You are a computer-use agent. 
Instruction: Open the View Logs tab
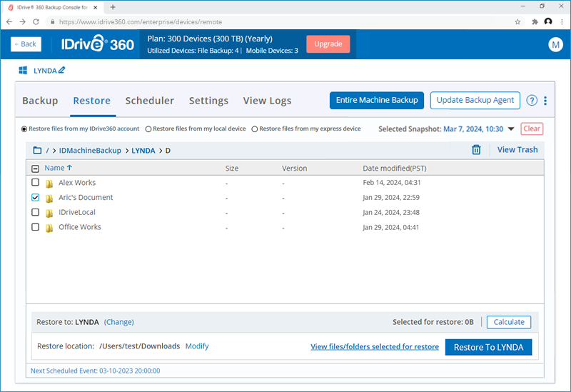click(x=267, y=101)
